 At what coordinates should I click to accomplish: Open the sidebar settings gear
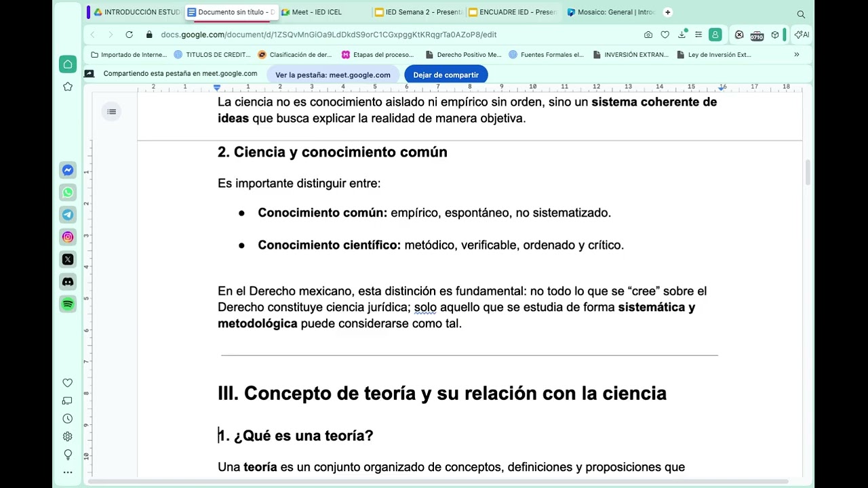tap(68, 437)
